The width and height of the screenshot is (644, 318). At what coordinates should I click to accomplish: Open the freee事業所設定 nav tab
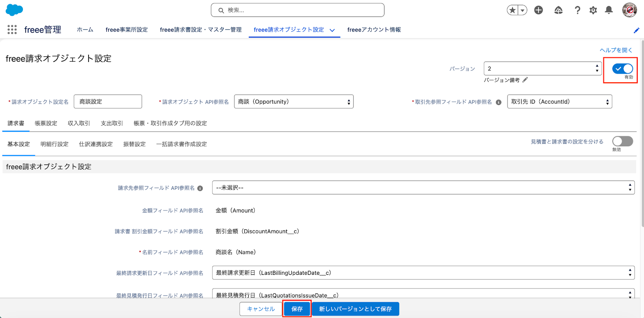126,29
